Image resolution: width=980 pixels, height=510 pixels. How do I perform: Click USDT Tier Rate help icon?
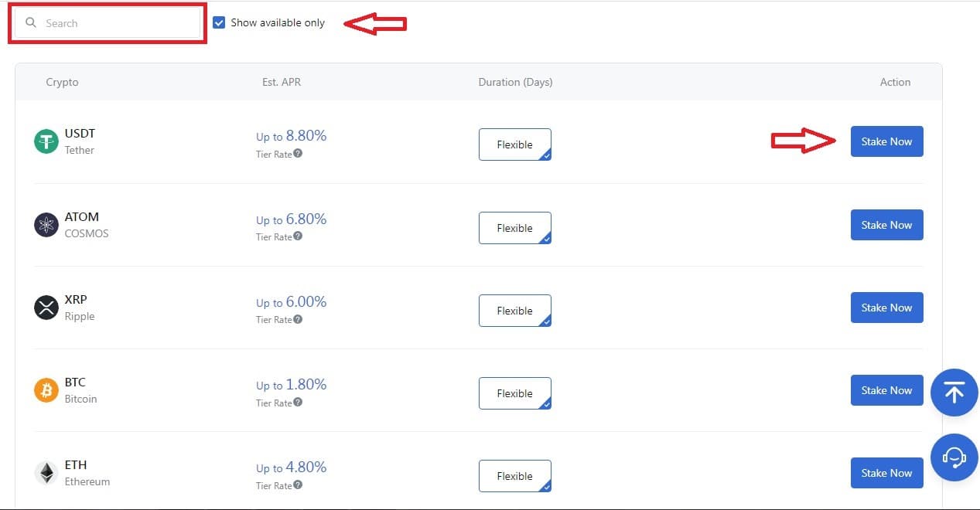click(x=298, y=153)
